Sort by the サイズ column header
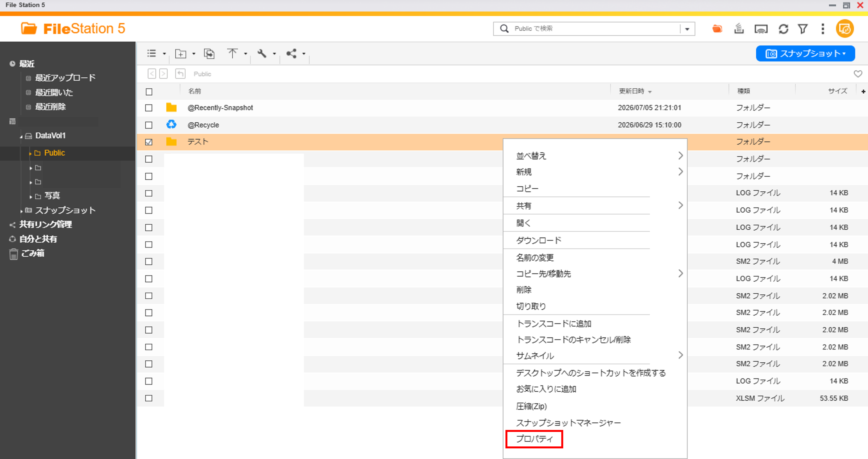 click(x=838, y=91)
